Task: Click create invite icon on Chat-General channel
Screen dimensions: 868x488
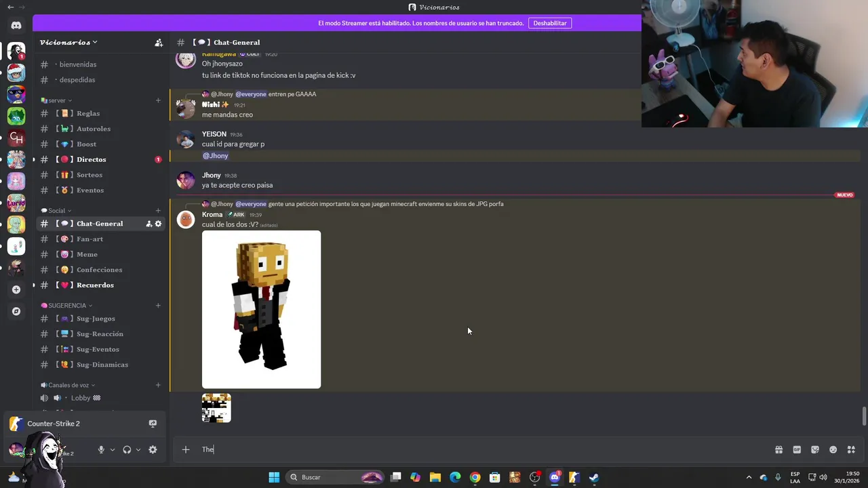Action: (x=149, y=224)
